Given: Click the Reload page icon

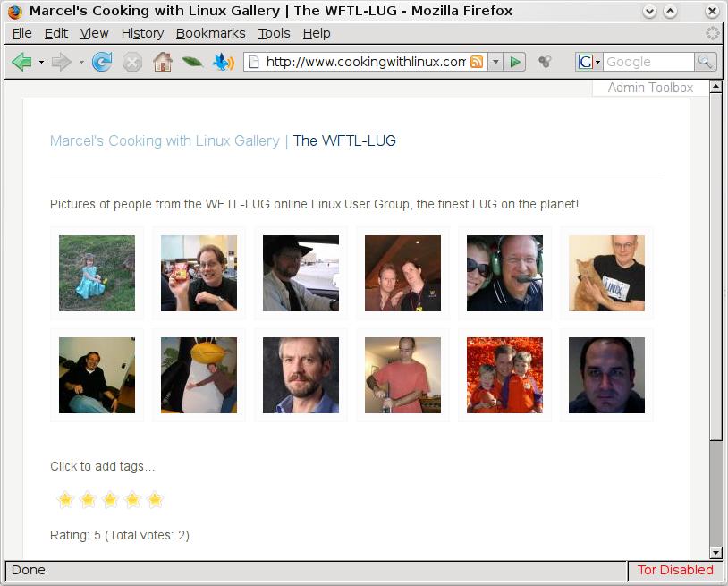Looking at the screenshot, I should point(102,62).
